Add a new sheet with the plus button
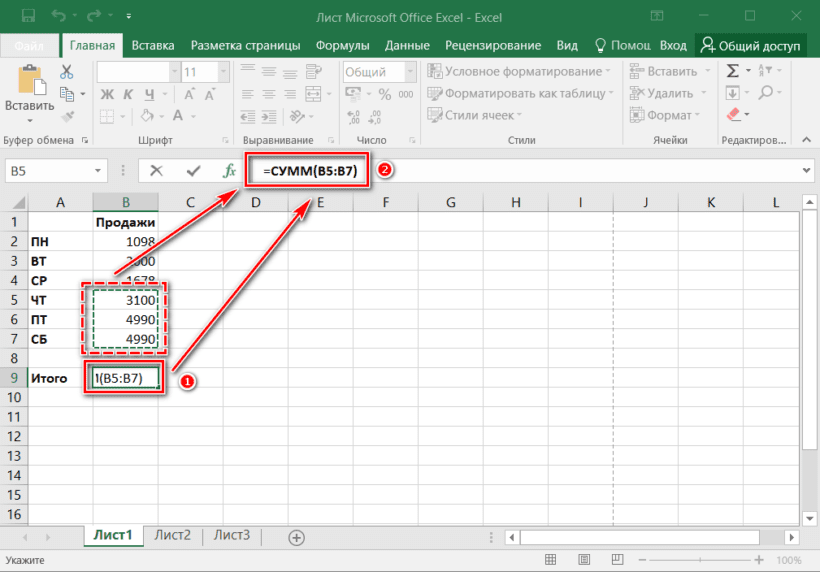Screen dimensions: 820x572 (297, 537)
